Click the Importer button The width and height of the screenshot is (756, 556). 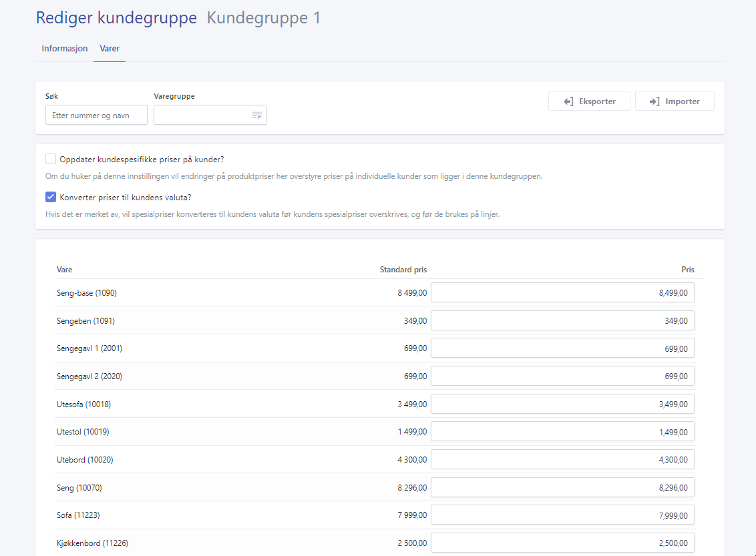675,101
